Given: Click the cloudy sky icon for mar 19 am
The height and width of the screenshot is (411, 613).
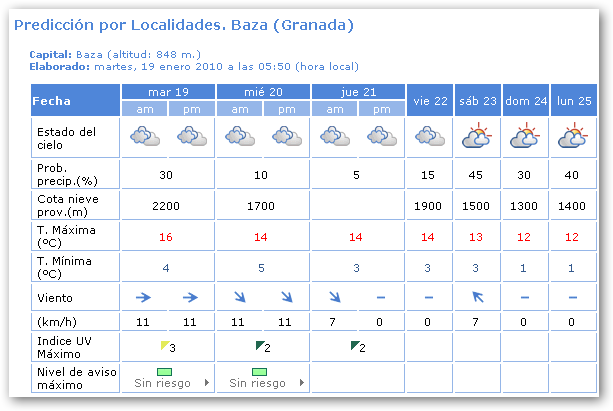Looking at the screenshot, I should (x=144, y=136).
